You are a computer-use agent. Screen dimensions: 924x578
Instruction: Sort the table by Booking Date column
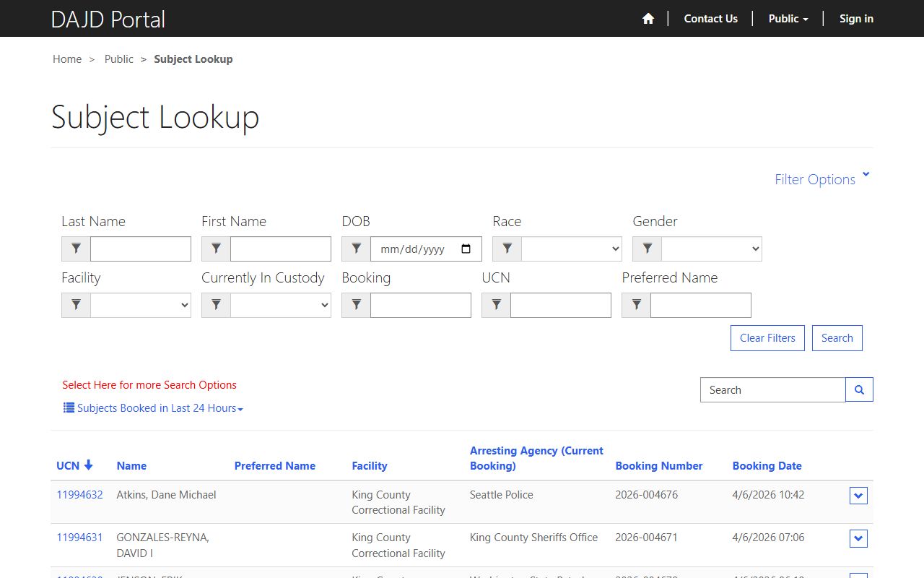coord(767,466)
